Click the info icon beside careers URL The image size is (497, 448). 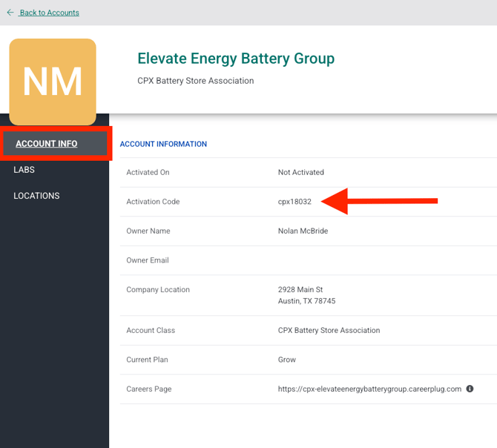tap(470, 389)
